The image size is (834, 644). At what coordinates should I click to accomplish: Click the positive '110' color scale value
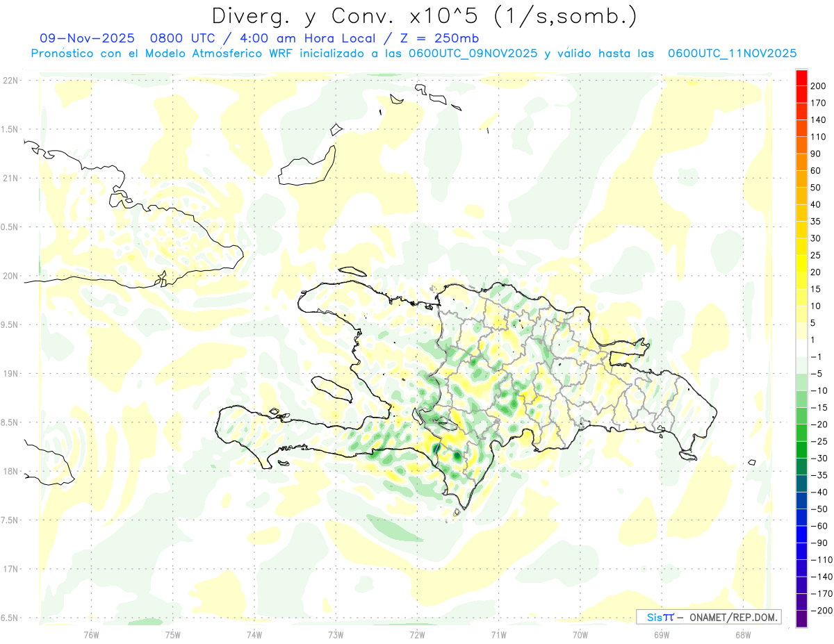click(819, 137)
